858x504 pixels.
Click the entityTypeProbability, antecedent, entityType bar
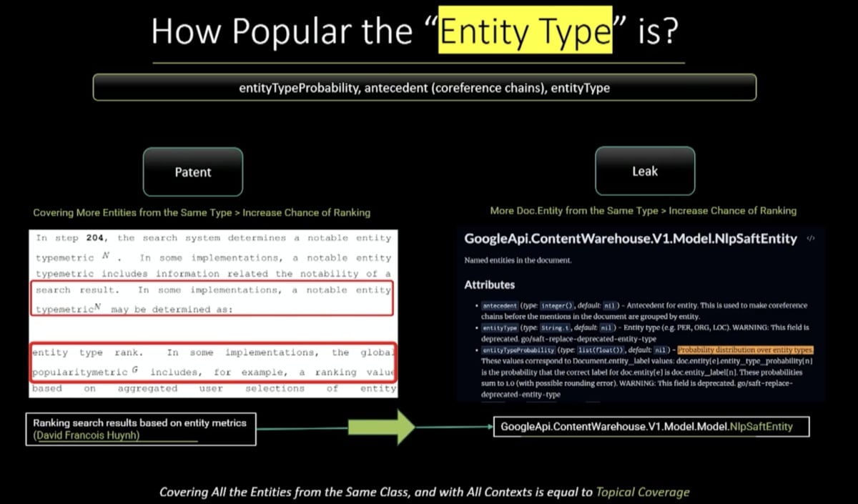point(424,88)
